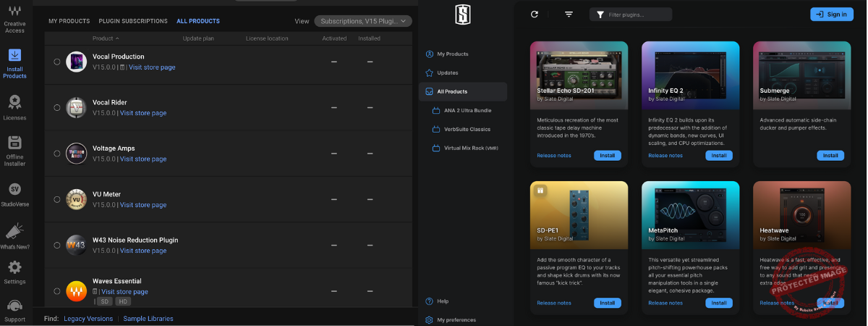Image resolution: width=868 pixels, height=326 pixels.
Task: Open Release notes for MetaPitch
Action: pos(665,303)
